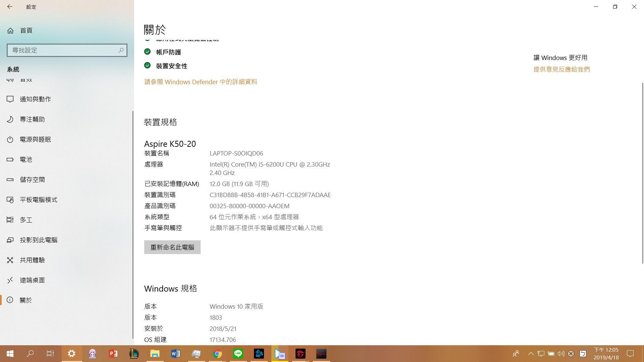Open 通知與動作 settings
This screenshot has width=644, height=362.
pyautogui.click(x=67, y=99)
